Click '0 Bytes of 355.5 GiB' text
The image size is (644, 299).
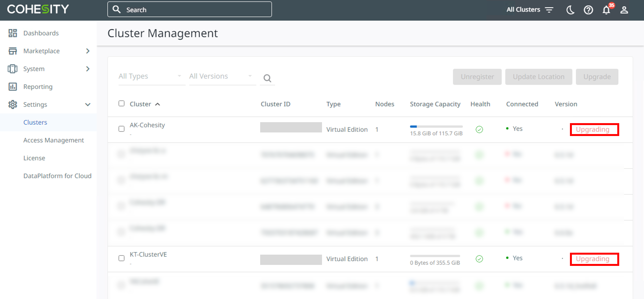(x=435, y=263)
